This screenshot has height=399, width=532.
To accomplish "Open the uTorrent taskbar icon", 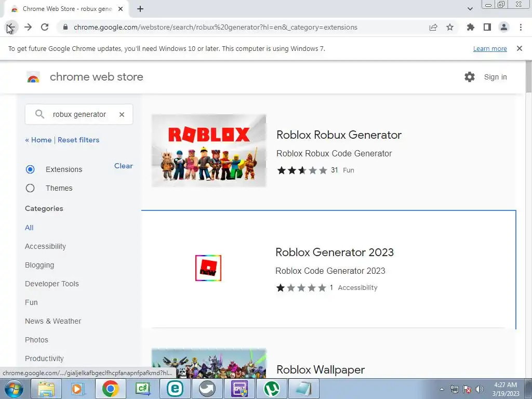I will (x=271, y=389).
